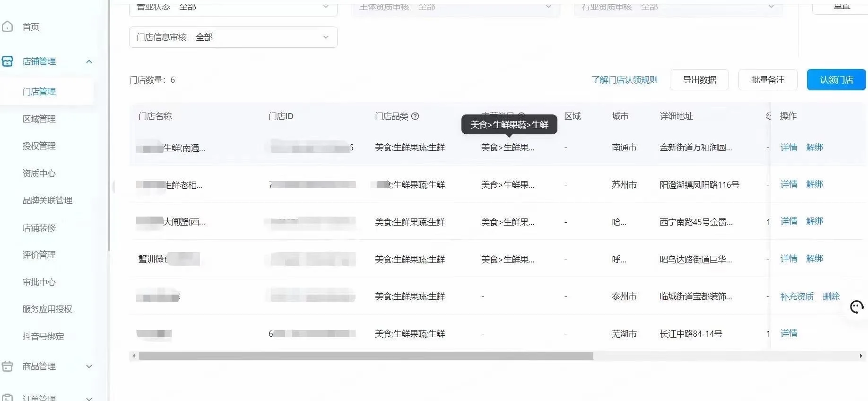
Task: Click the 金新街道万和润园... address cell
Action: coord(695,148)
